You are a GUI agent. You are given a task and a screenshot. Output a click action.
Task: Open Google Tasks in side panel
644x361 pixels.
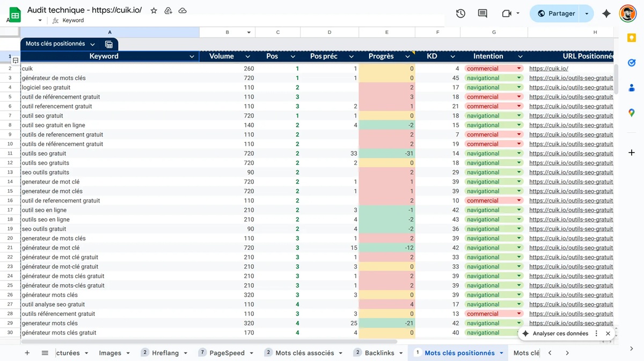coord(632,63)
